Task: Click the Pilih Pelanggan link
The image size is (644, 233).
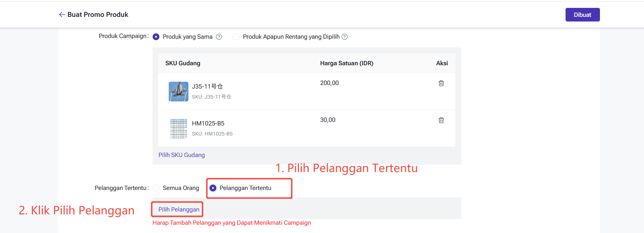Action: [179, 209]
